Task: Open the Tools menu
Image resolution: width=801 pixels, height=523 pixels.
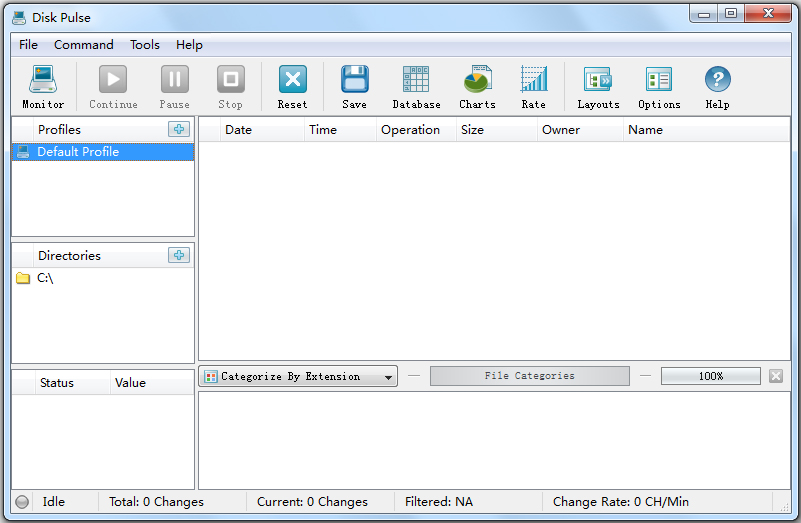Action: [145, 45]
